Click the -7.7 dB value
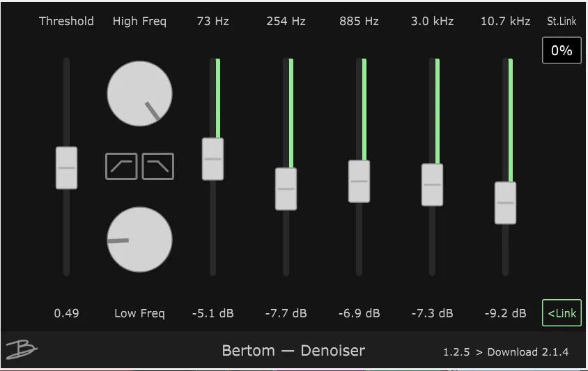The width and height of the screenshot is (588, 371). [286, 313]
